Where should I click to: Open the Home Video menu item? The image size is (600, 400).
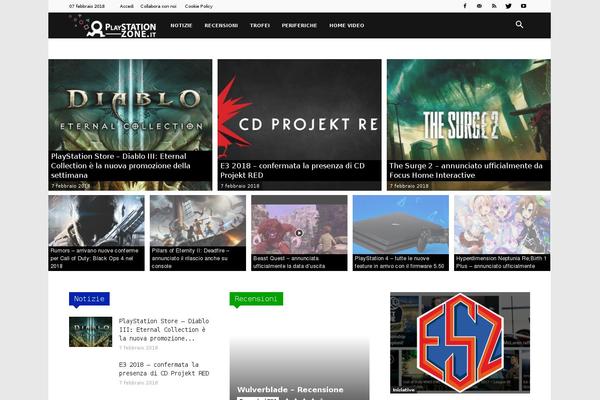point(347,25)
